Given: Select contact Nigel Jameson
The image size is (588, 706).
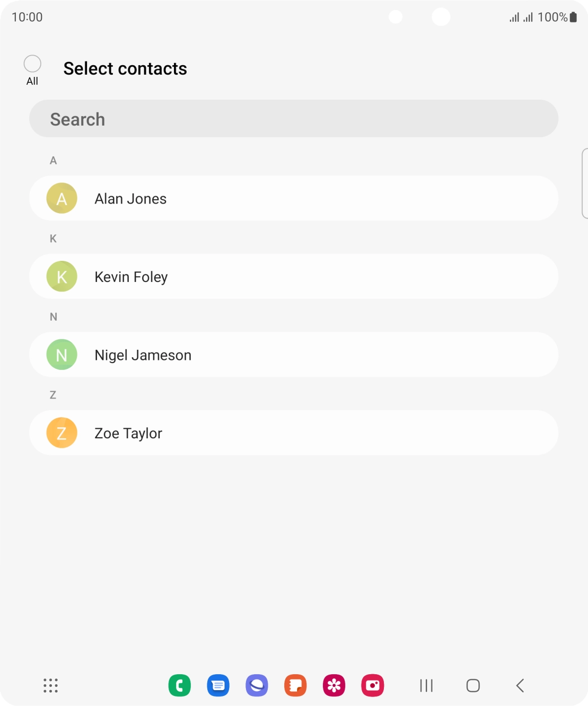Looking at the screenshot, I should pos(293,355).
